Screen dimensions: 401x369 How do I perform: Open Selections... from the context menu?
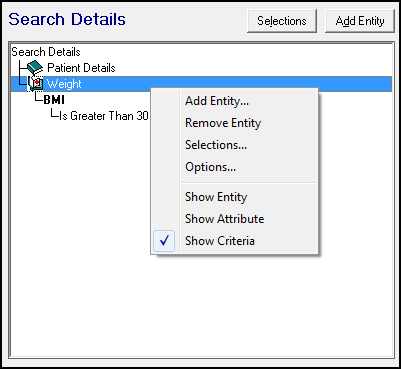(x=216, y=145)
